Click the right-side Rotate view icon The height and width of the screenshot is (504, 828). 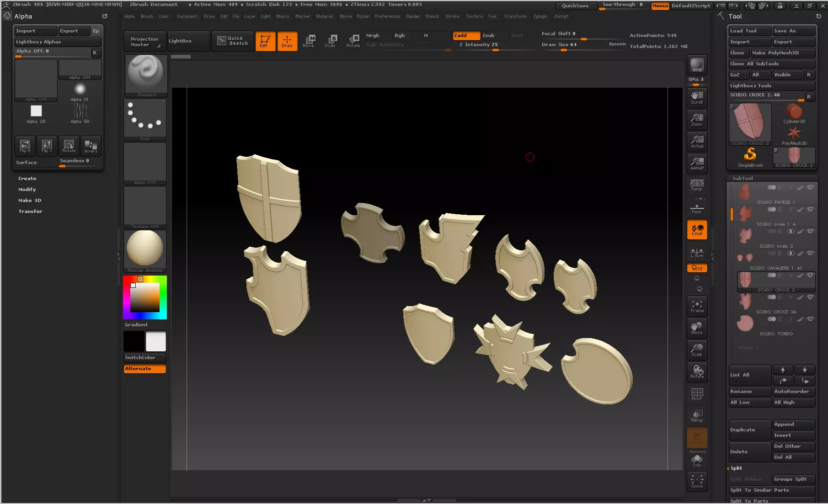(697, 372)
